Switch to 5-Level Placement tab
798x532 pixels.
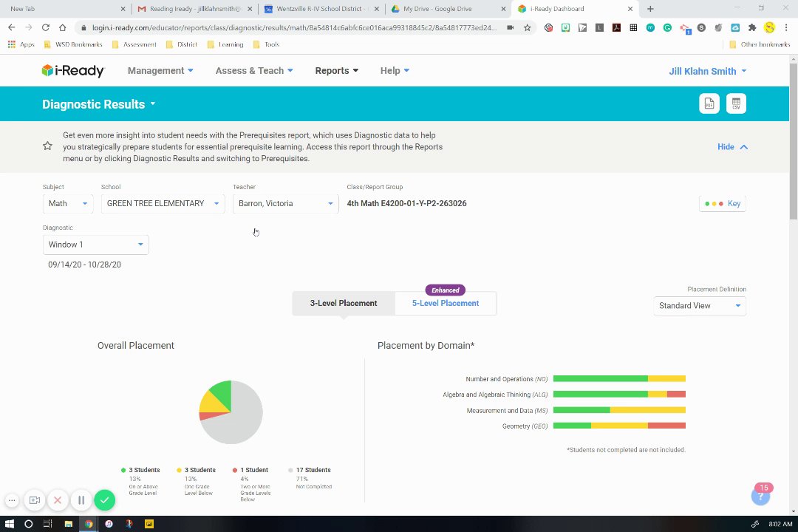446,304
